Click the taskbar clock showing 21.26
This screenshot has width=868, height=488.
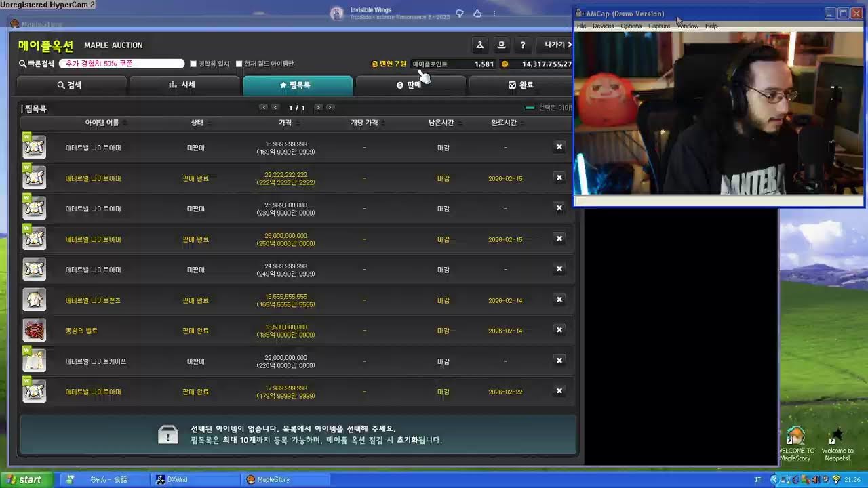(x=852, y=480)
